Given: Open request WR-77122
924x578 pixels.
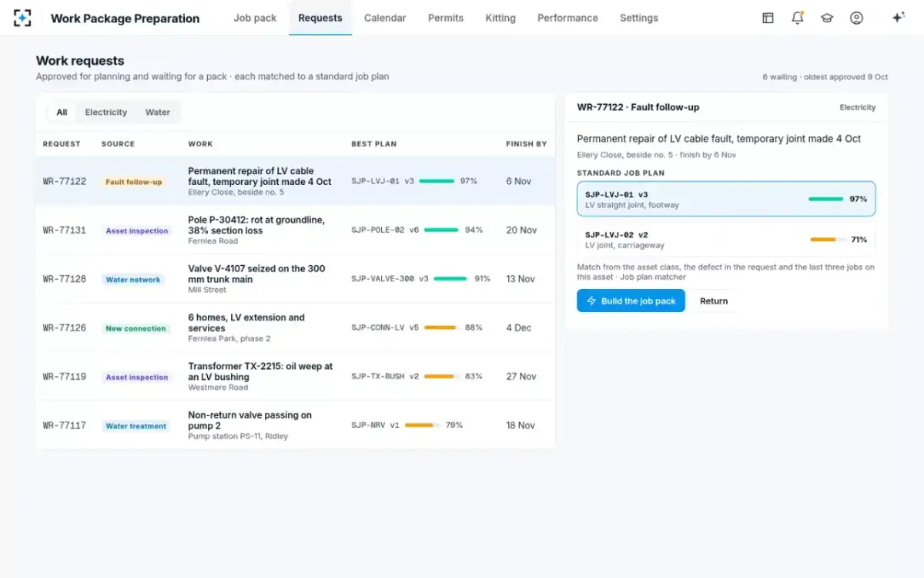Looking at the screenshot, I should pyautogui.click(x=295, y=181).
